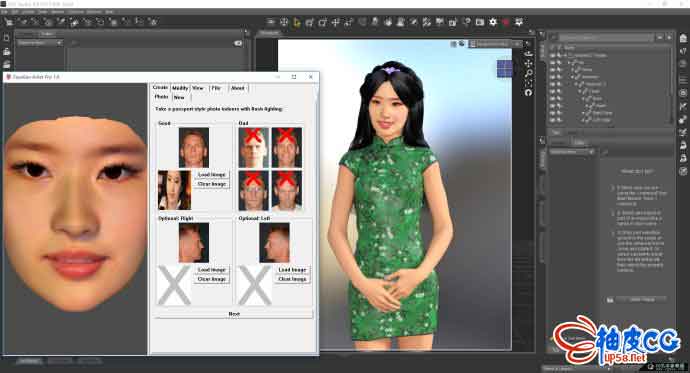The height and width of the screenshot is (373, 690).
Task: Toggle visibility eye of the last scene item
Action: click(553, 120)
